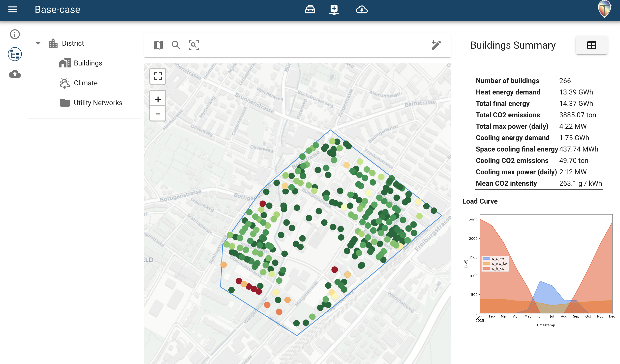Select the tree structure sidebar icon
Screen dimensions: 620x364
[x=15, y=54]
